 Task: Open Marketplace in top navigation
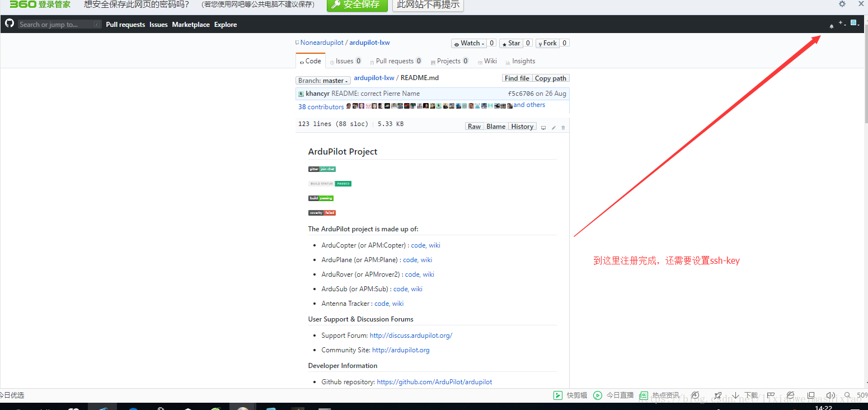(x=191, y=25)
